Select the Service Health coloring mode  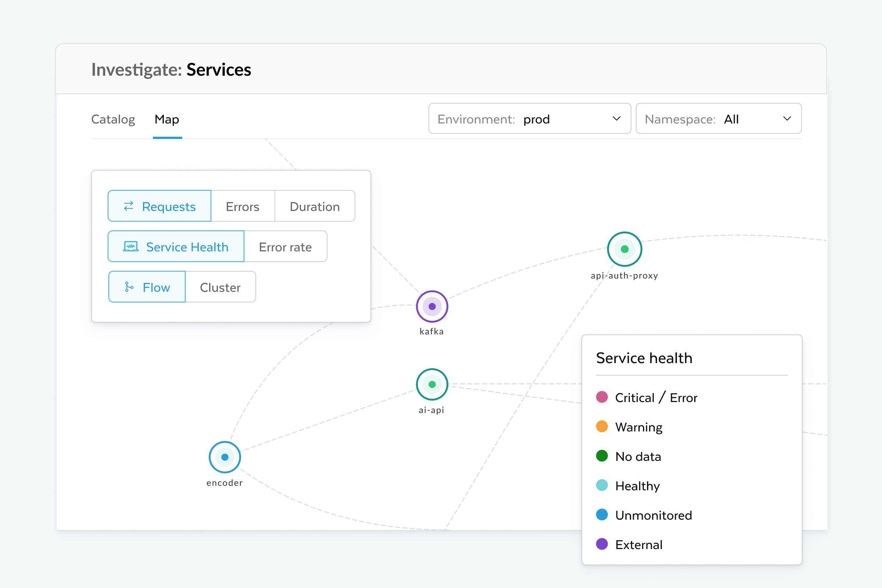click(176, 246)
